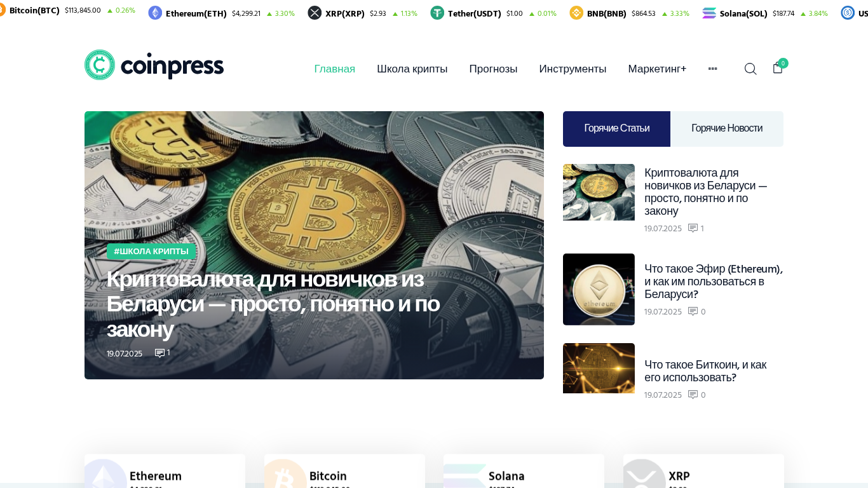Open Что такое Биткоин article thumbnail
Screen dimensions: 868x488
click(x=599, y=369)
